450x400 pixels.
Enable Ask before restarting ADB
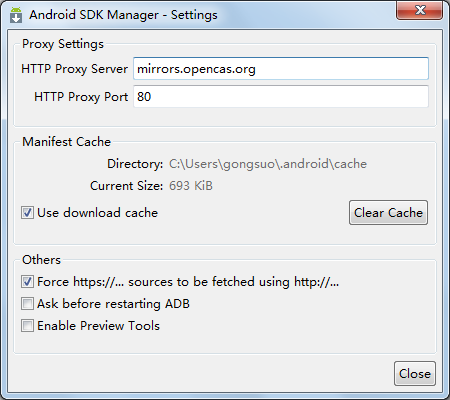(27, 304)
